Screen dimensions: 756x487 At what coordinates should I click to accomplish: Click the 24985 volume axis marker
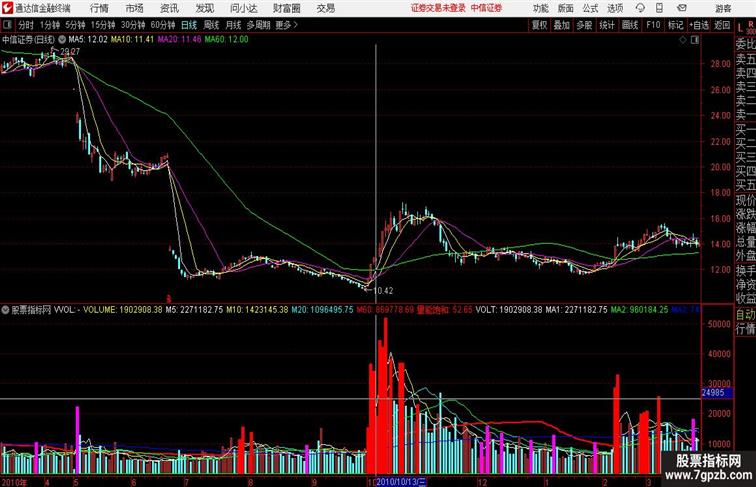(x=716, y=392)
